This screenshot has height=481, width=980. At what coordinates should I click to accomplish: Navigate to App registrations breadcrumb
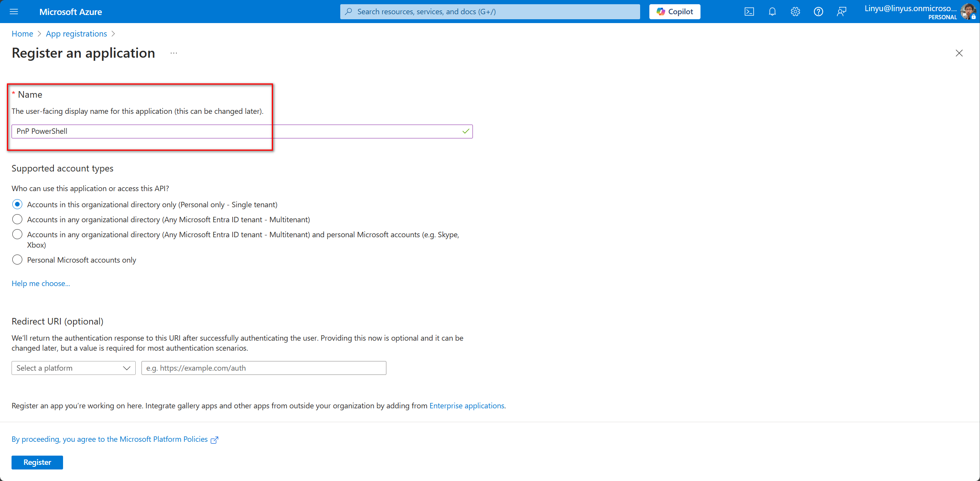coord(76,33)
